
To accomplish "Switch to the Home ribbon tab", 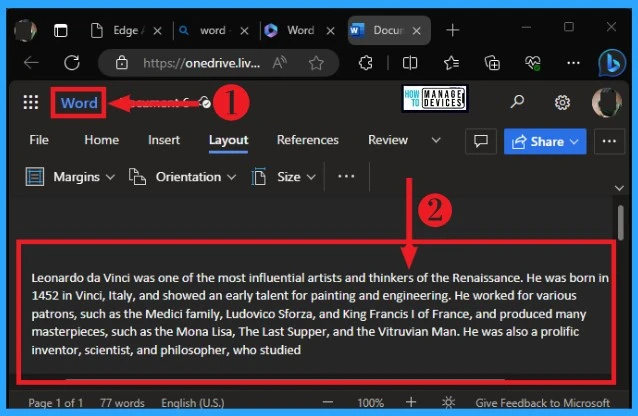I will point(102,140).
